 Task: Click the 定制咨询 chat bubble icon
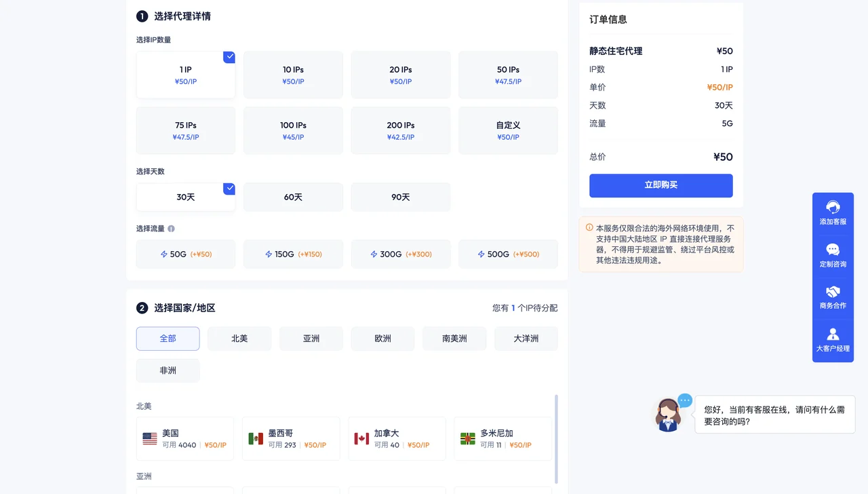[x=833, y=250]
